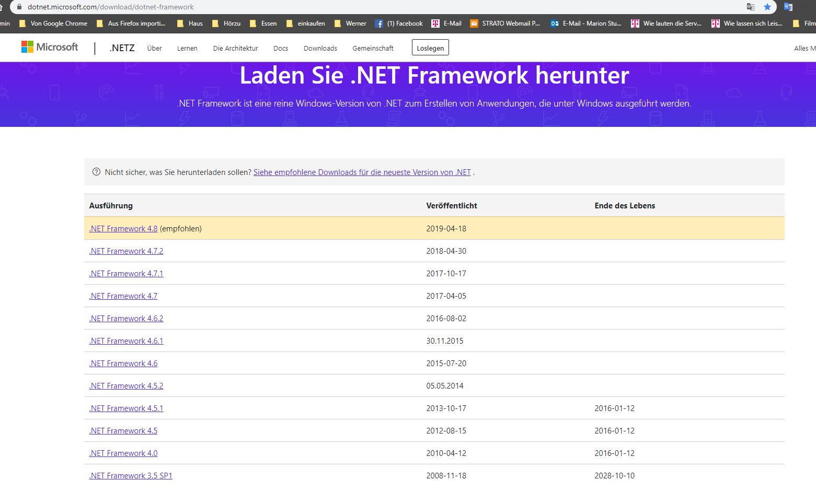Open the Von Google Chrome bookmarks folder
816x504 pixels.
pyautogui.click(x=53, y=24)
